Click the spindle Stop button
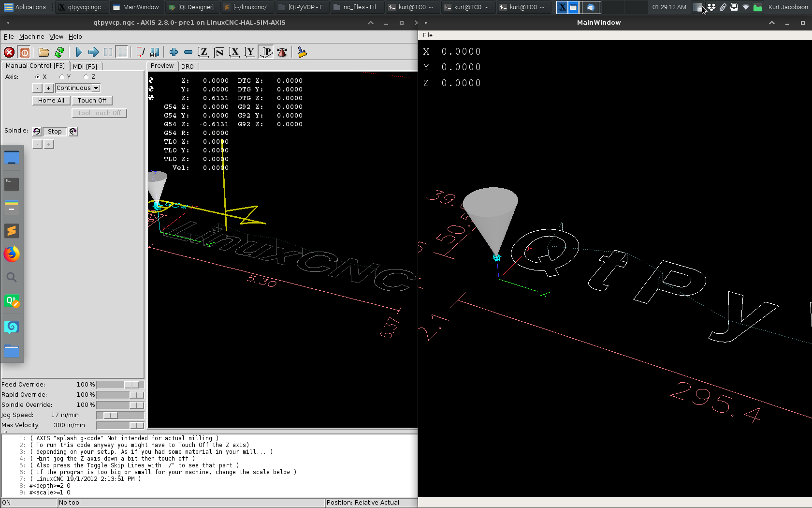 tap(55, 132)
